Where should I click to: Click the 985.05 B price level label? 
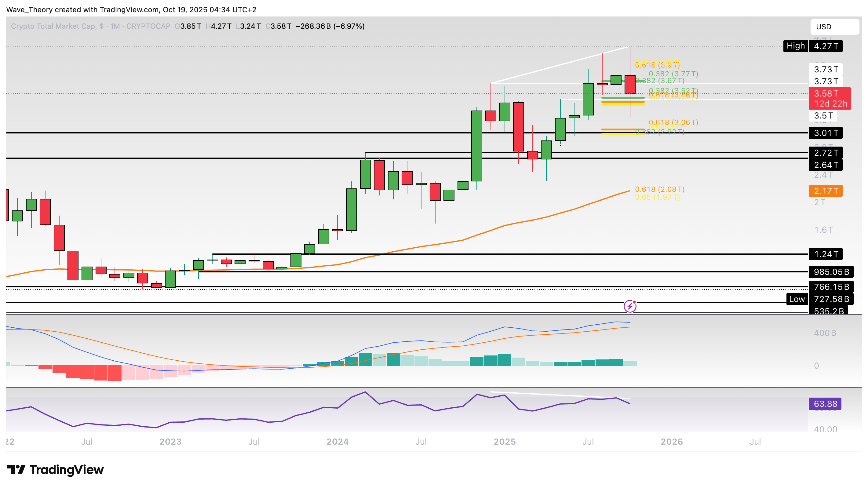(x=831, y=271)
